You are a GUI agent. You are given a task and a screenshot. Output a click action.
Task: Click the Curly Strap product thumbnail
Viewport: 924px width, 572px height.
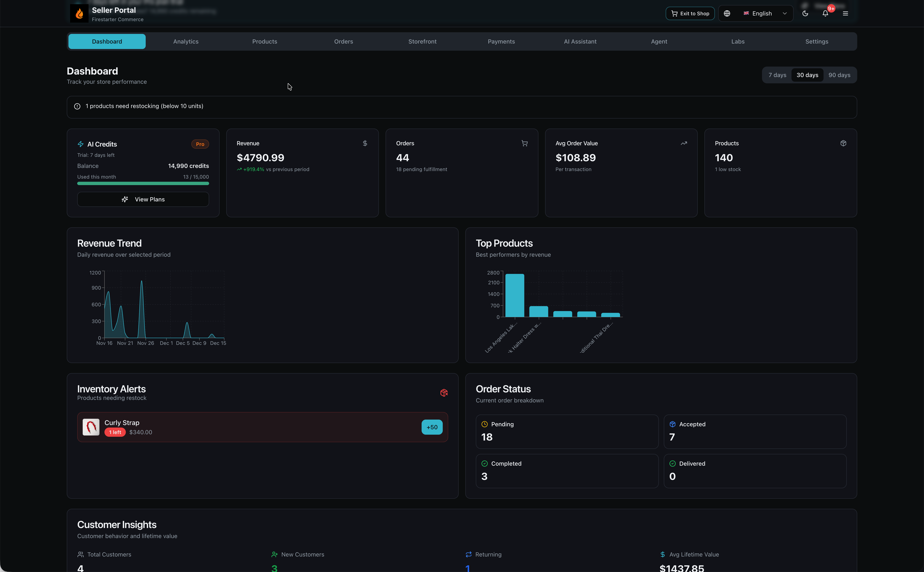click(91, 427)
